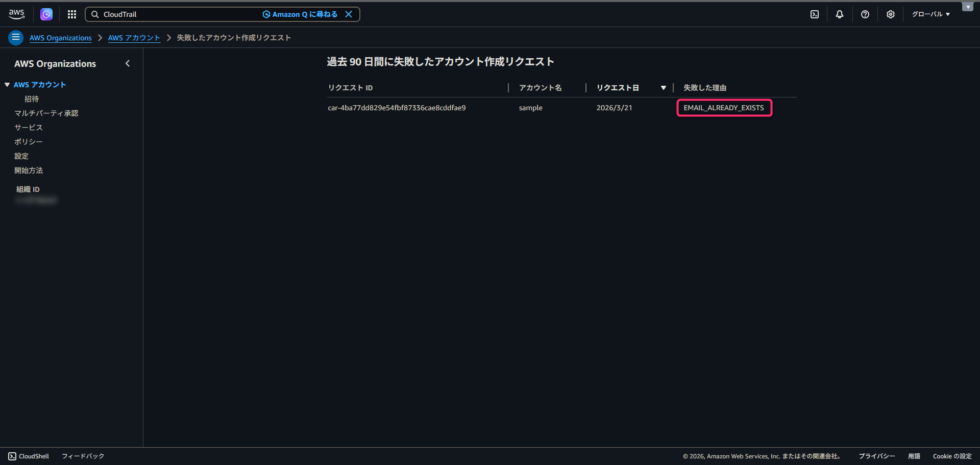
Task: Select the 2026/3/21 date cell
Action: tap(614, 108)
